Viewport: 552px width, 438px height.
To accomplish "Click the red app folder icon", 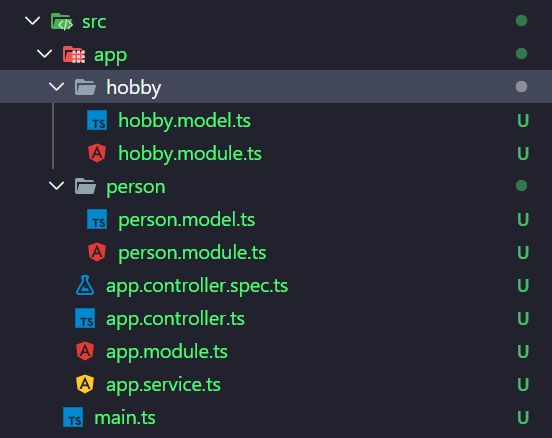I will pos(74,55).
